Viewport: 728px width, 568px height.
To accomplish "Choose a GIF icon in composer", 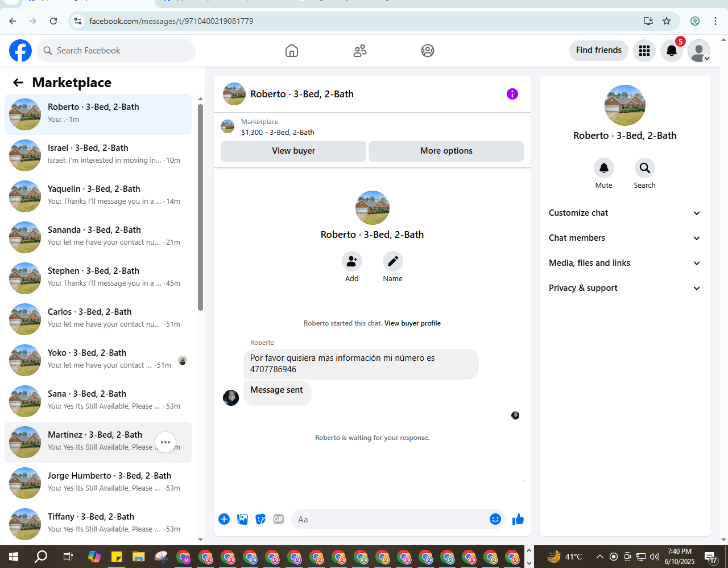I will point(279,519).
